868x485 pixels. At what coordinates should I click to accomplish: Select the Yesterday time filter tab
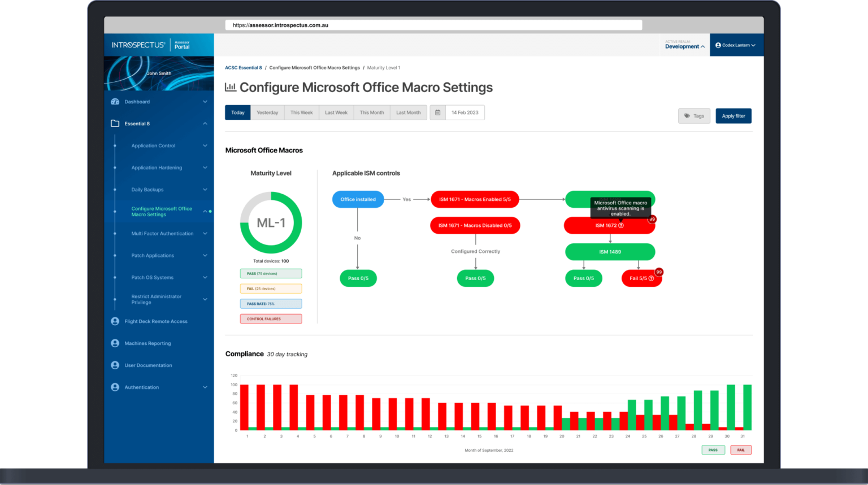click(x=267, y=112)
